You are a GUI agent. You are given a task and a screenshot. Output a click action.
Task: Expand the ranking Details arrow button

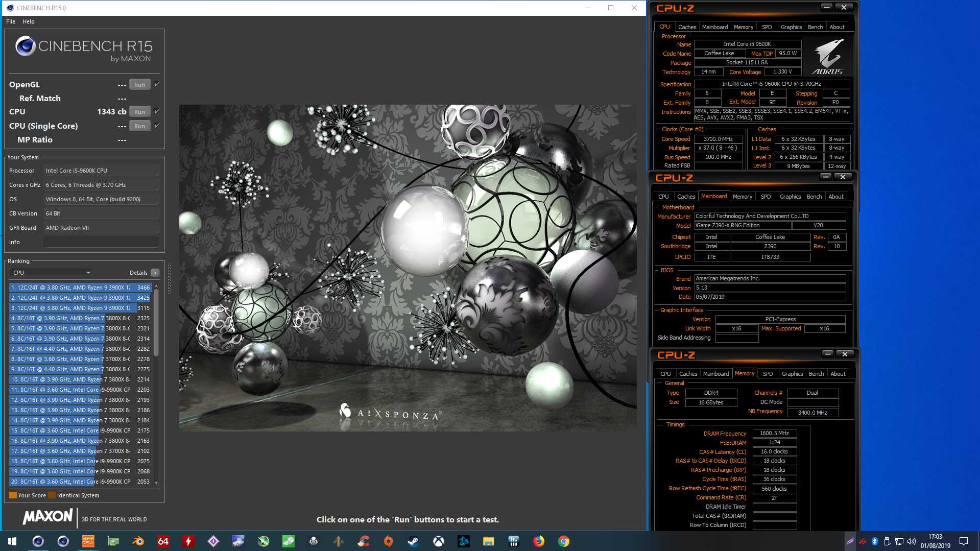(x=155, y=273)
